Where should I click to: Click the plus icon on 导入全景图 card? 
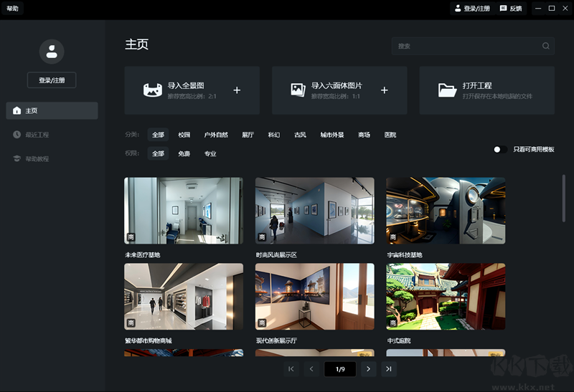(x=237, y=90)
